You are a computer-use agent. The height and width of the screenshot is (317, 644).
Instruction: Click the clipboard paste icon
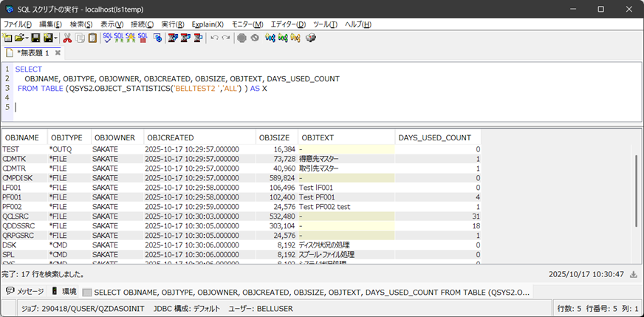(x=92, y=38)
